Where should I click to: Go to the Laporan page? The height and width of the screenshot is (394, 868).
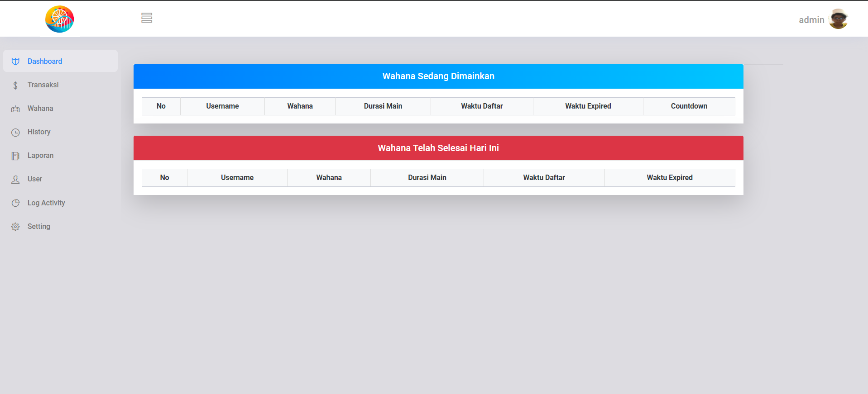[x=40, y=156]
